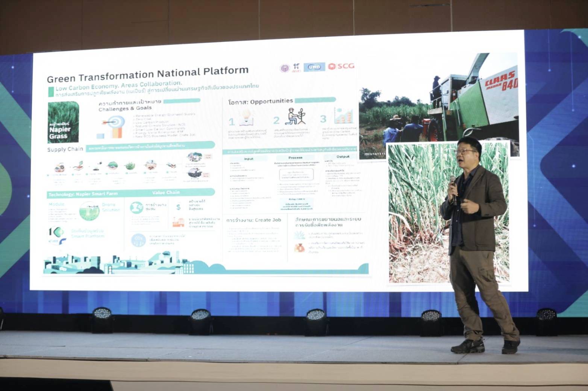588x391 pixels.
Task: Click the Supply Chain section label
Action: (x=65, y=149)
